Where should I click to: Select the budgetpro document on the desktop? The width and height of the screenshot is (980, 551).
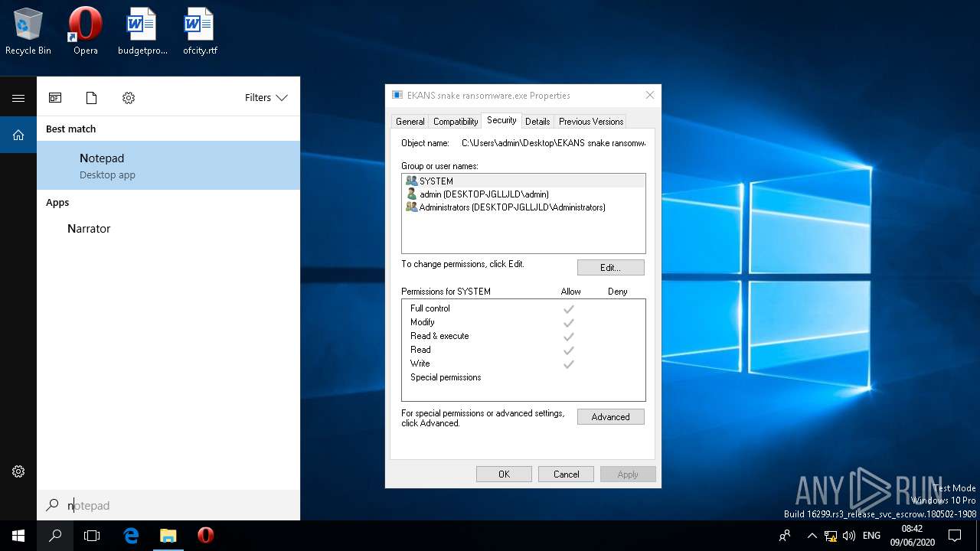coord(142,31)
